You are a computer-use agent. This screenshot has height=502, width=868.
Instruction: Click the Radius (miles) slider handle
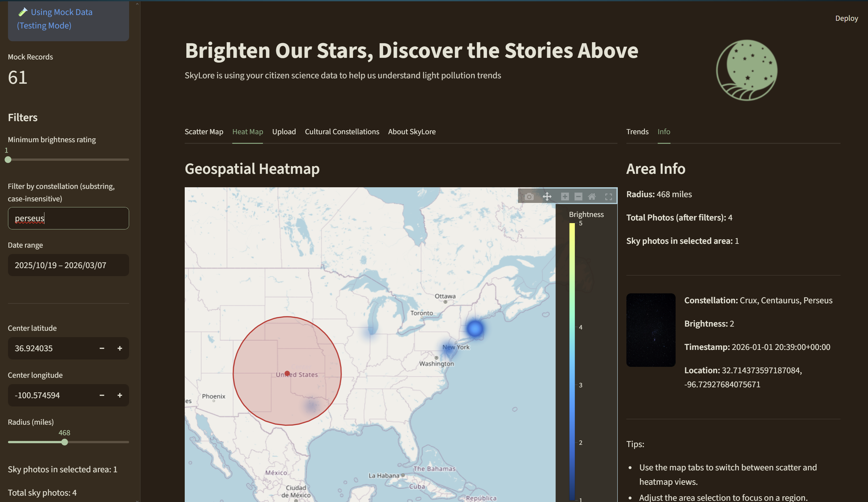65,442
